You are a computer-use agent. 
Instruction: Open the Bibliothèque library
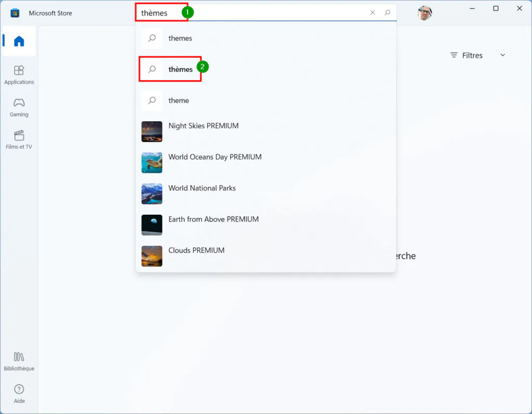pyautogui.click(x=19, y=361)
